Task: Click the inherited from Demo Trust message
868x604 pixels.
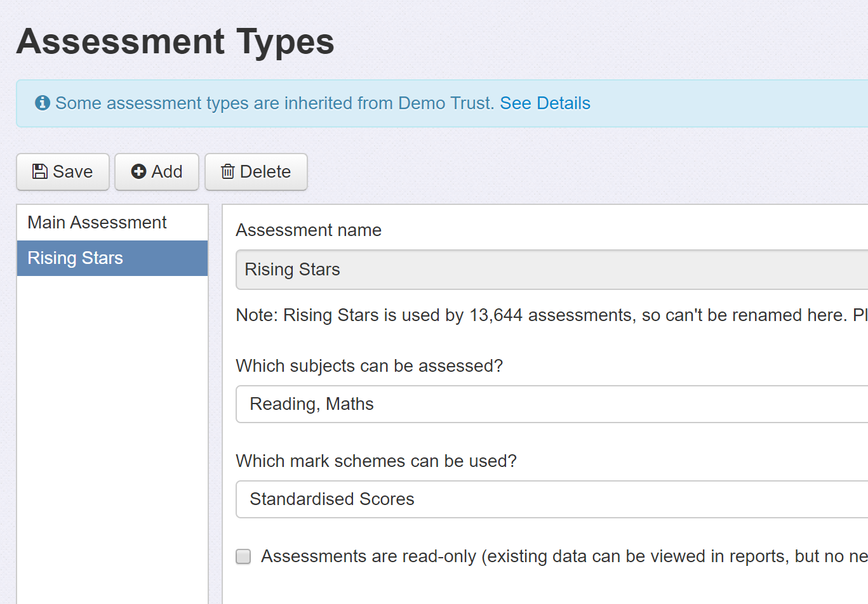Action: click(275, 103)
